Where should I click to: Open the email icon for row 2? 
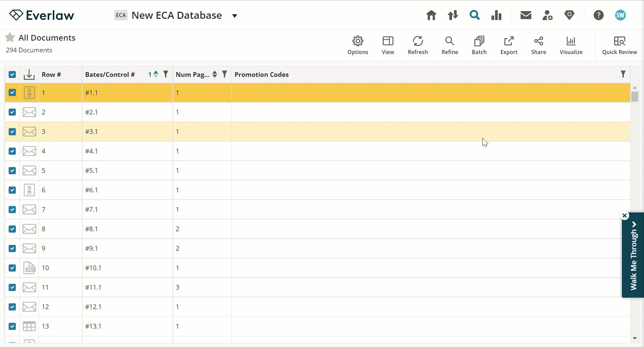[x=29, y=112]
